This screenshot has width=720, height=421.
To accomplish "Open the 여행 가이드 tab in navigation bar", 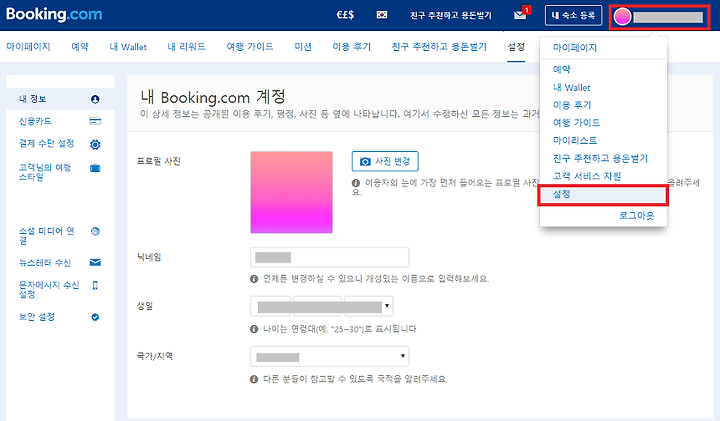I will pos(250,47).
